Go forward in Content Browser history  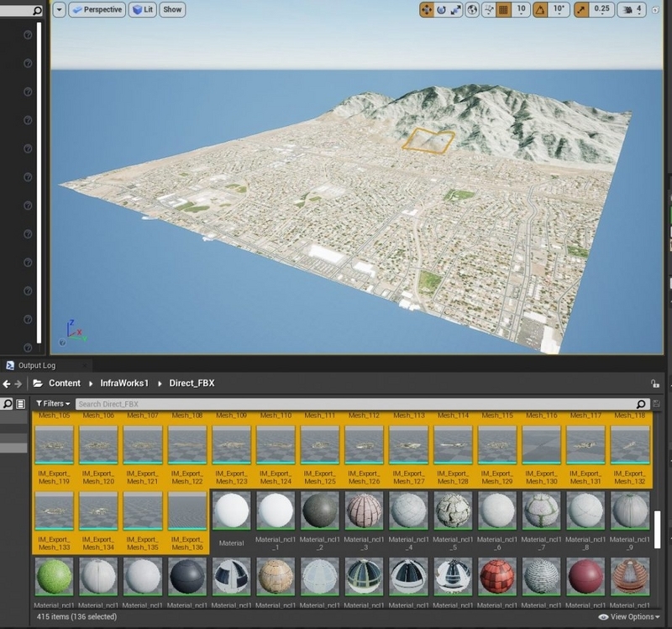click(18, 384)
